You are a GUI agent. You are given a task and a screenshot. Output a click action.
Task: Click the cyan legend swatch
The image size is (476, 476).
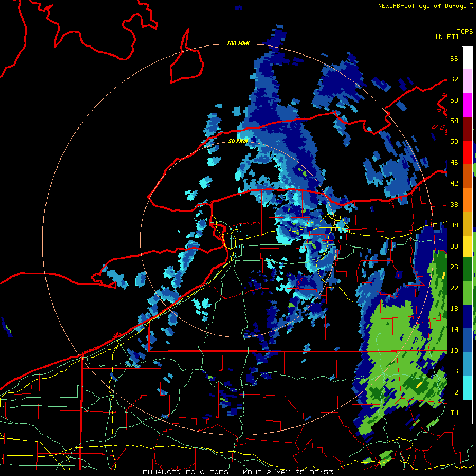point(467,388)
